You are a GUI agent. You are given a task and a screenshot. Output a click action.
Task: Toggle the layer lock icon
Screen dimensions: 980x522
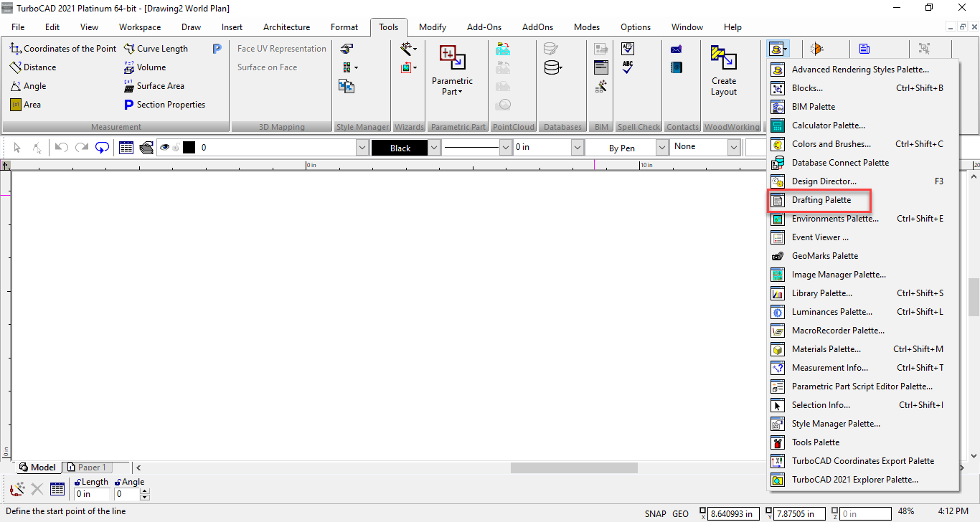[175, 148]
